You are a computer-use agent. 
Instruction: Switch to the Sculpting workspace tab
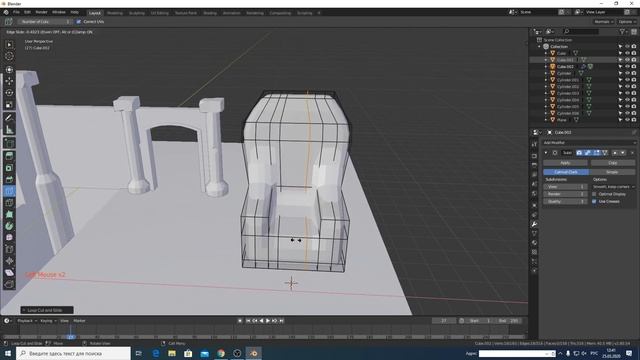tap(137, 13)
